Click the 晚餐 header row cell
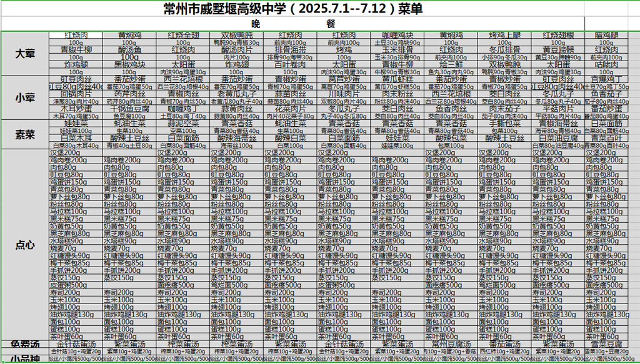 [x=293, y=24]
